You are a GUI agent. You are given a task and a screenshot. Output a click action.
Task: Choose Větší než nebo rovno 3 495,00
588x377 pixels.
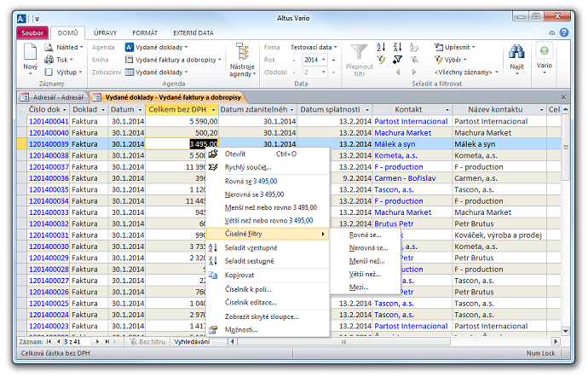click(268, 221)
